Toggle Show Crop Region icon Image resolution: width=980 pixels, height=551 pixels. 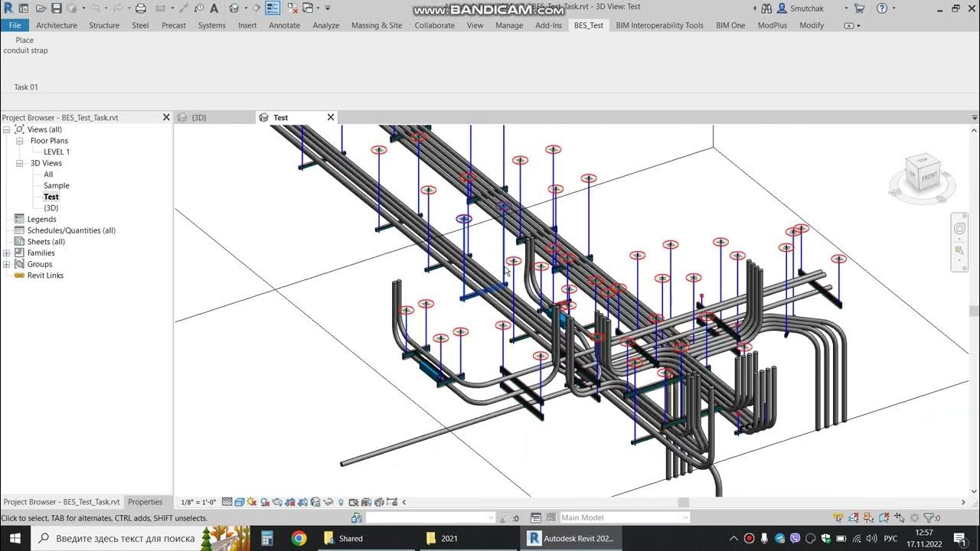[x=302, y=503]
